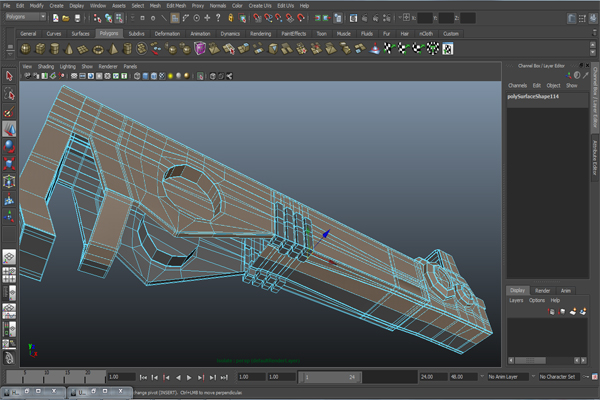Click the UV texture editor shelf icon
Screen dimensions: 600x400
[448, 49]
